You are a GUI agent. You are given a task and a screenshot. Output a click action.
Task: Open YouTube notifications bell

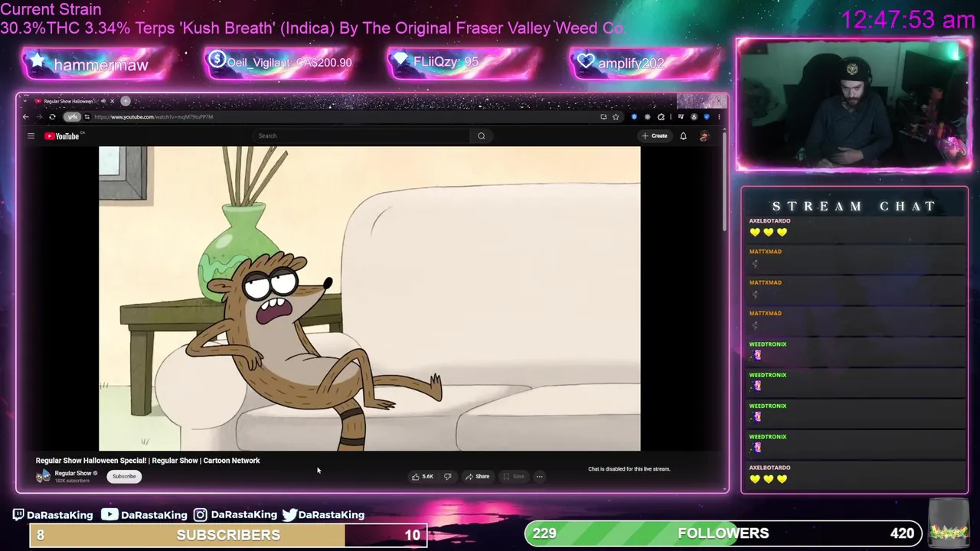(x=683, y=136)
